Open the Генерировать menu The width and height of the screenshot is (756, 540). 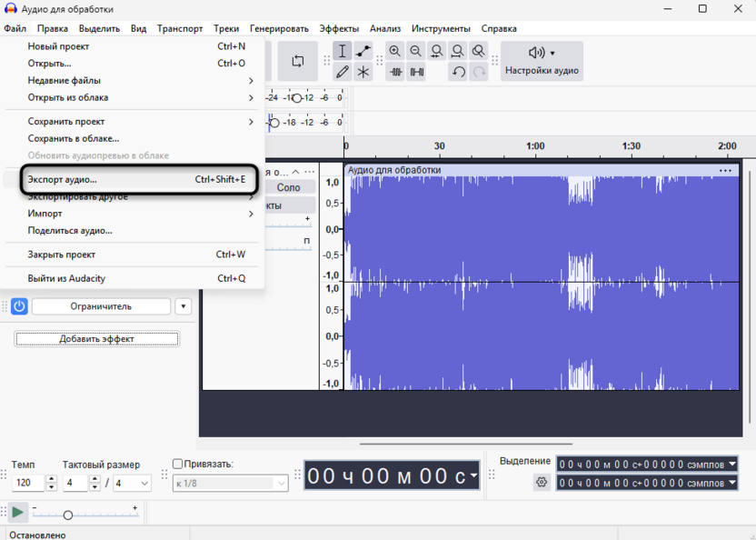[x=279, y=28]
